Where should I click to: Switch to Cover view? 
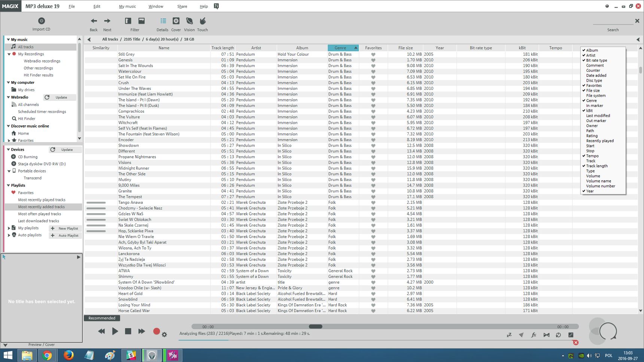coord(176,21)
